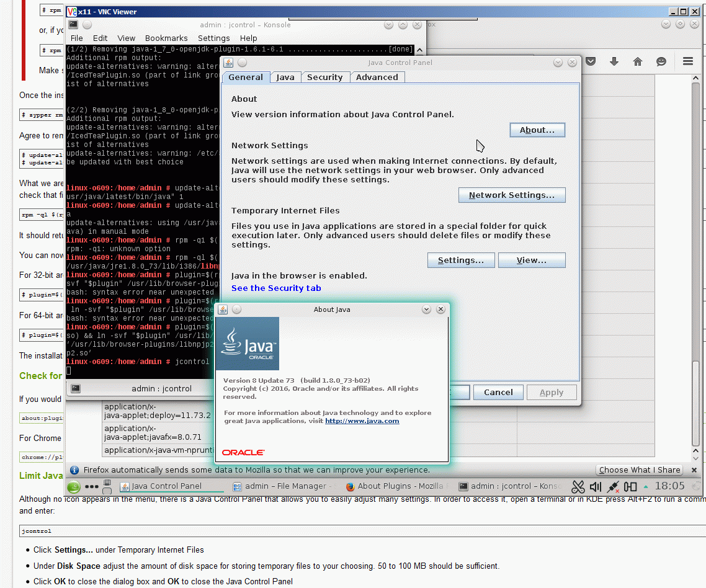
Task: Click Cancel in Java Control Panel
Action: click(x=498, y=392)
